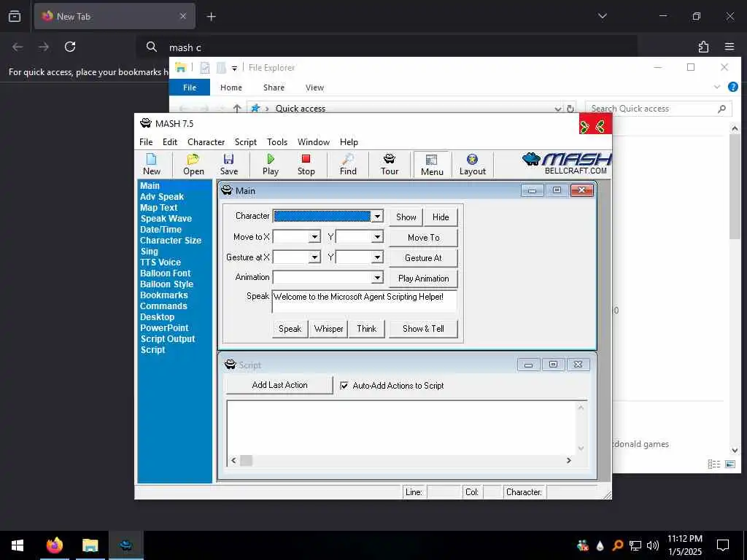Stop playback with the red Stop icon
Image resolution: width=747 pixels, height=560 pixels.
tap(306, 164)
